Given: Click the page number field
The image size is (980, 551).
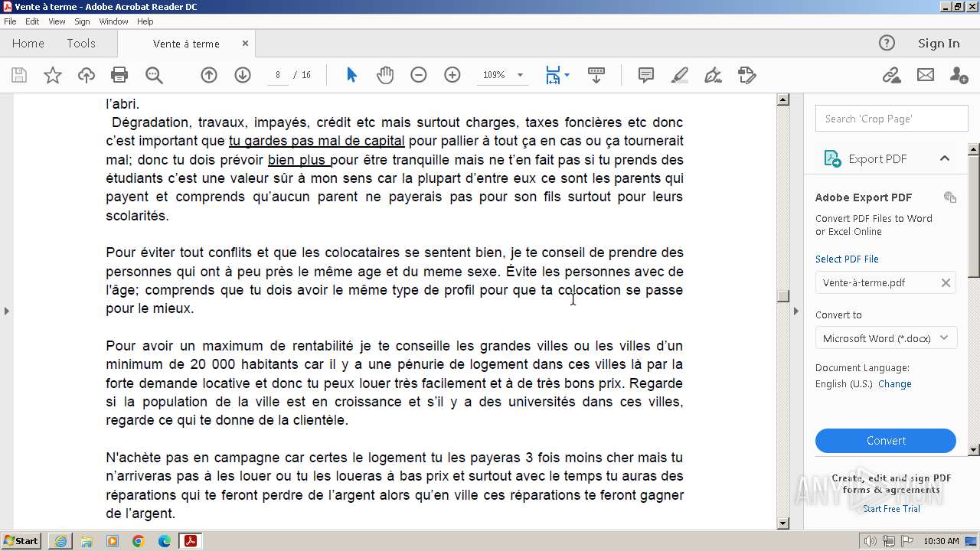Looking at the screenshot, I should [277, 75].
